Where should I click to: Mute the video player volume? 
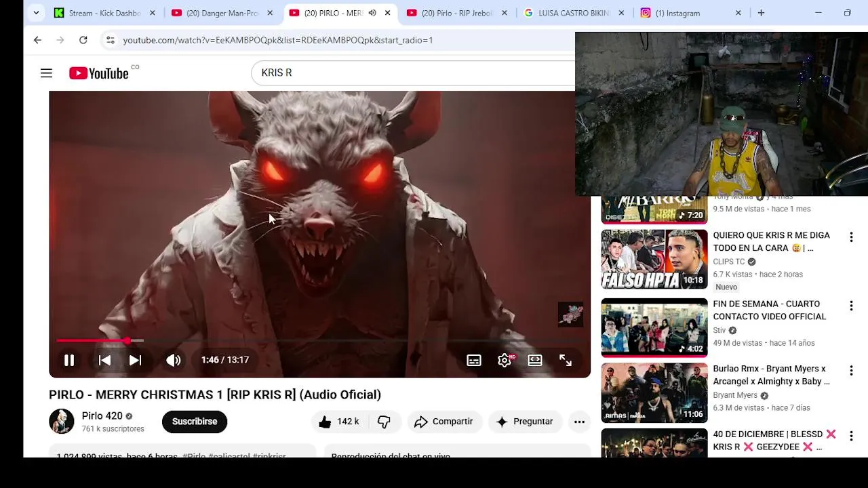(174, 360)
